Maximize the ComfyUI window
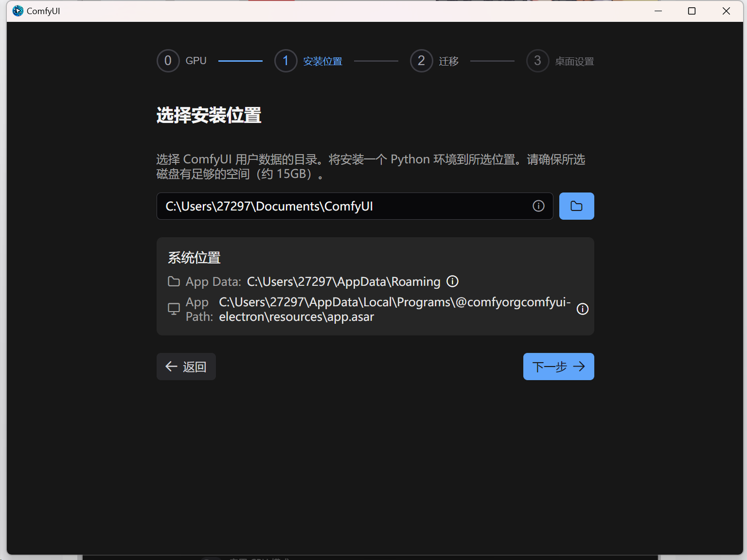The width and height of the screenshot is (747, 560). click(691, 11)
